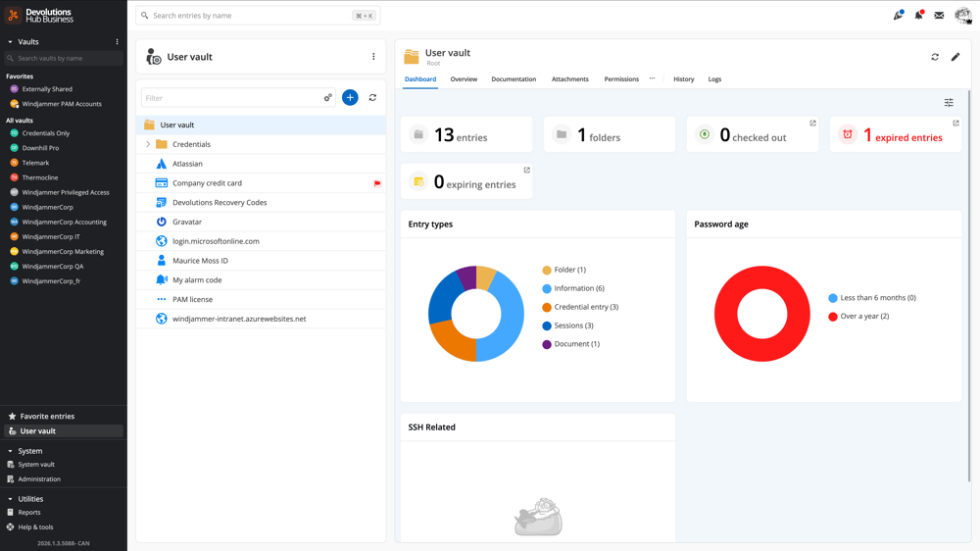Collapse the Vaults section

[x=10, y=42]
